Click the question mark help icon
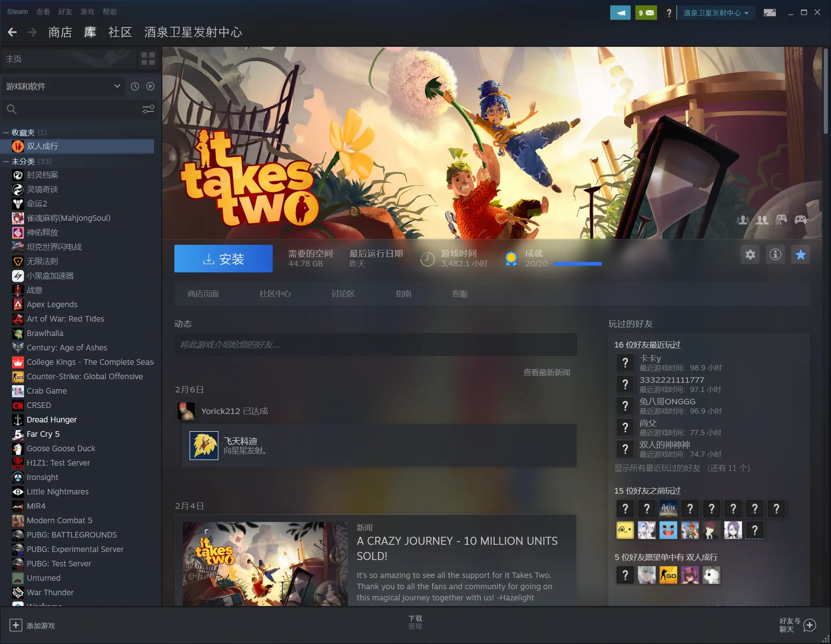 point(669,13)
